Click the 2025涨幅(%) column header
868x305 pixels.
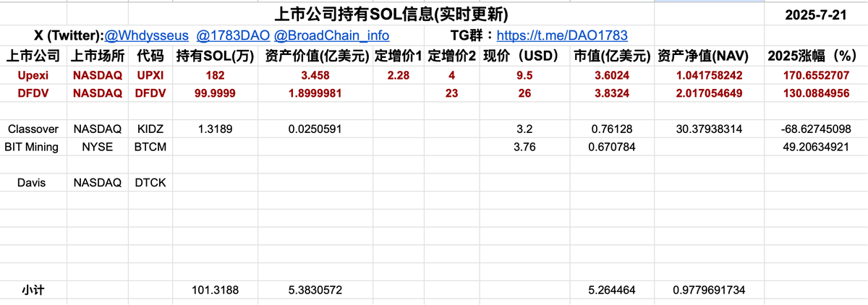coord(817,56)
